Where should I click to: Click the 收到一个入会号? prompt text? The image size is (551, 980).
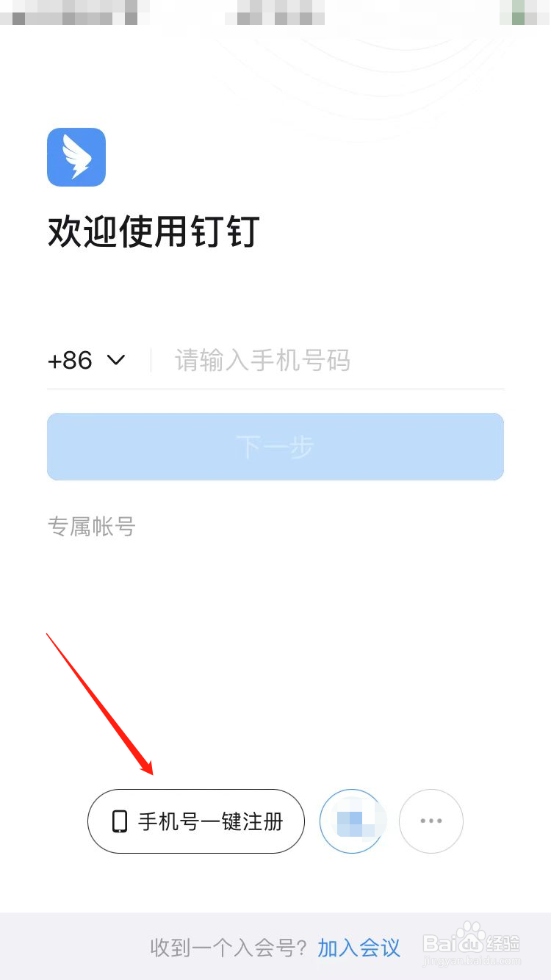(228, 948)
